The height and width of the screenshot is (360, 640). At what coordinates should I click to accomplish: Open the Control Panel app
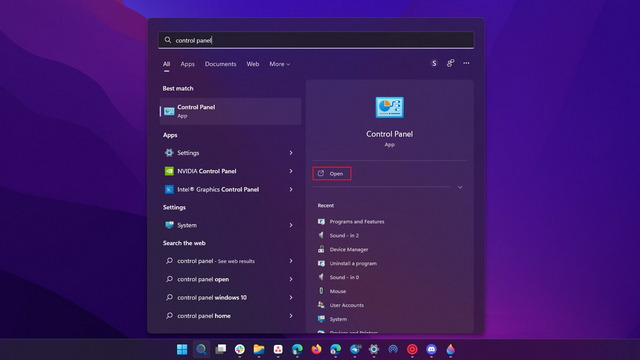tap(331, 173)
